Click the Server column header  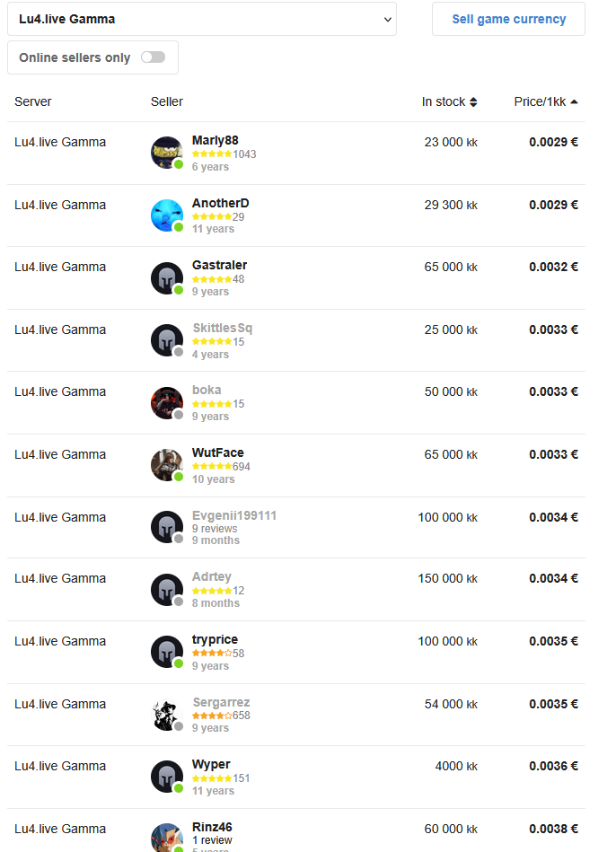tap(32, 101)
